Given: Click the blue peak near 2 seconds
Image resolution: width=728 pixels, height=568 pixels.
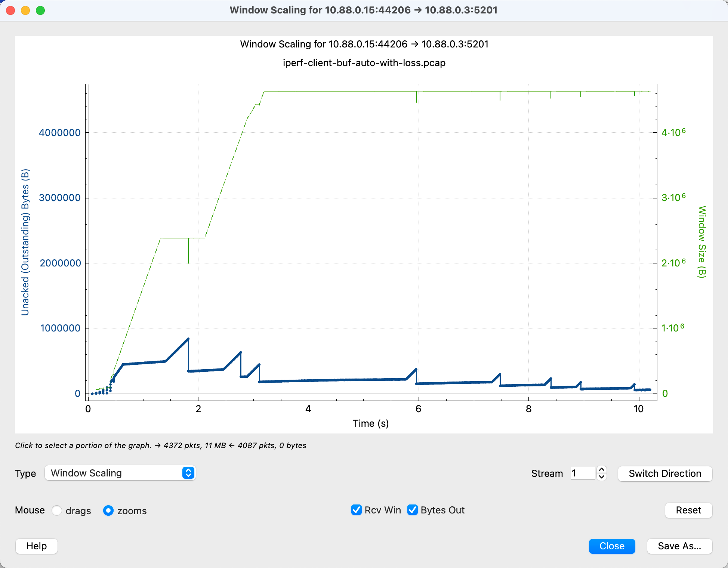Looking at the screenshot, I should pyautogui.click(x=188, y=339).
